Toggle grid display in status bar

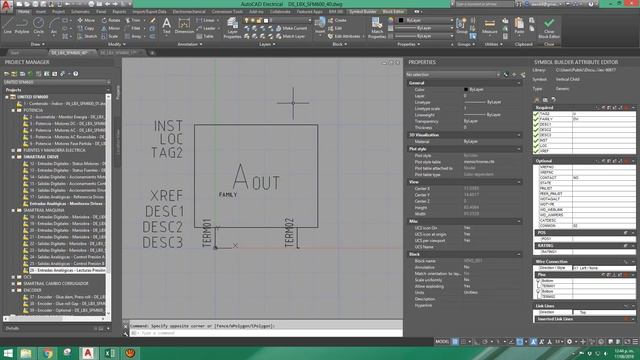(x=455, y=342)
